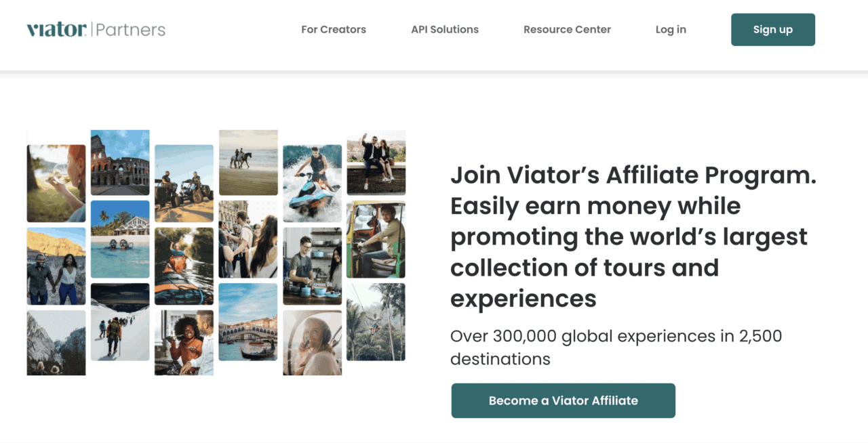This screenshot has height=443, width=868.
Task: Select the snorkeling couple in water photo
Action: point(120,239)
